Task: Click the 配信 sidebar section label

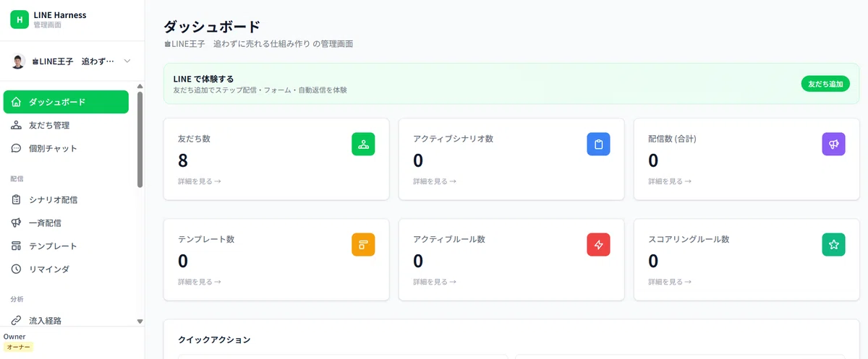Action: click(17, 178)
